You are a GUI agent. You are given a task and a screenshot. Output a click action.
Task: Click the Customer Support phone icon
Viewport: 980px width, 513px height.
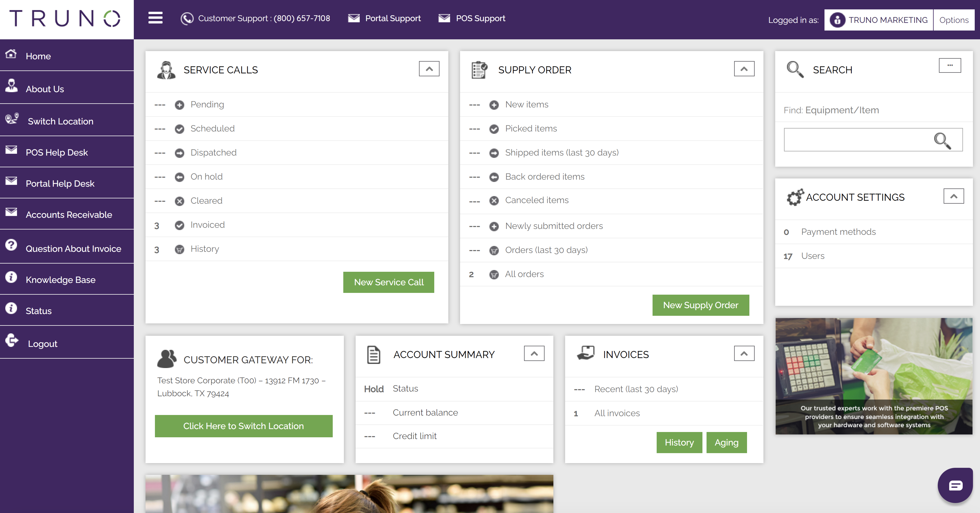[187, 18]
